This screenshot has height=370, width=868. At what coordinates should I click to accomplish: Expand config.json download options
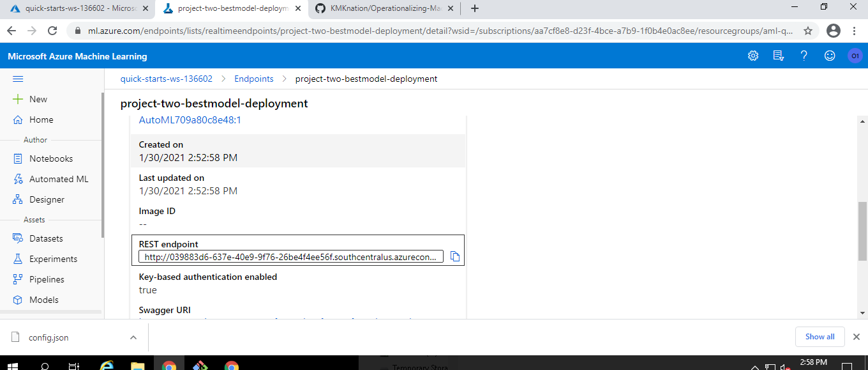click(x=133, y=337)
